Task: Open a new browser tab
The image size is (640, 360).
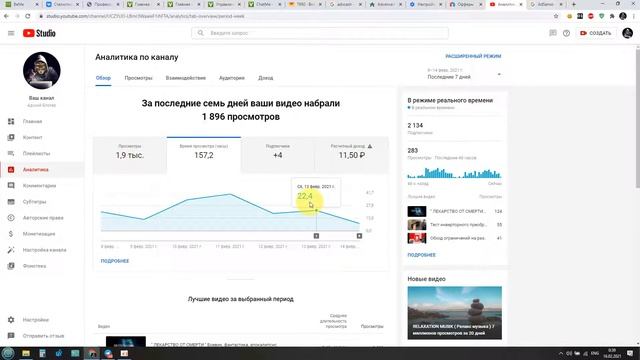Action: tap(573, 4)
